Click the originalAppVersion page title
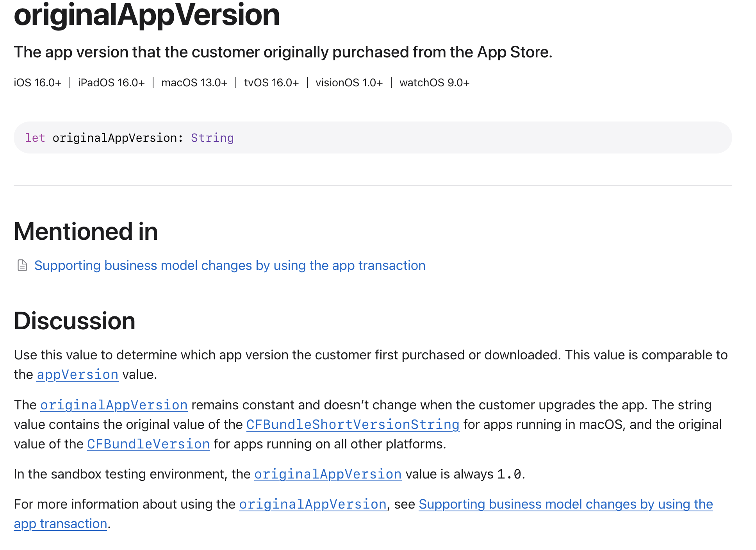 [x=147, y=15]
